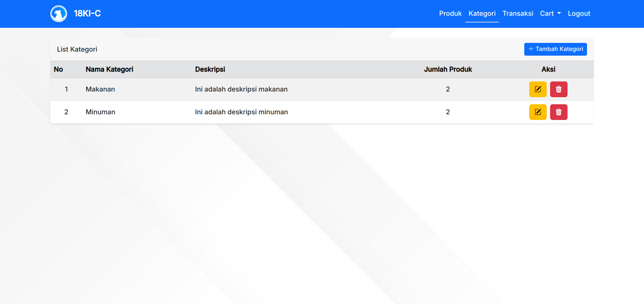This screenshot has width=644, height=304.
Task: Log out via the Logout link
Action: coord(579,13)
